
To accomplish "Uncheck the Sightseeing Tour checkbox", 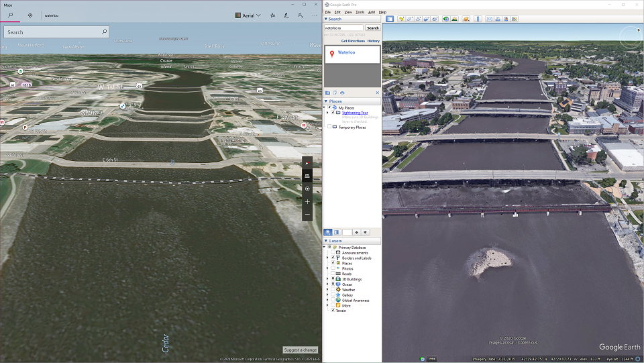I will [333, 112].
